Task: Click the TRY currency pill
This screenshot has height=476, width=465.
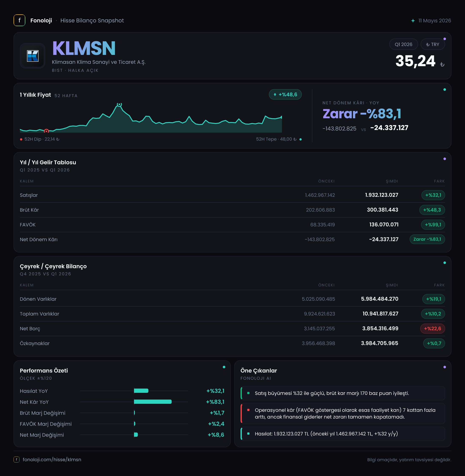Action: tap(432, 44)
